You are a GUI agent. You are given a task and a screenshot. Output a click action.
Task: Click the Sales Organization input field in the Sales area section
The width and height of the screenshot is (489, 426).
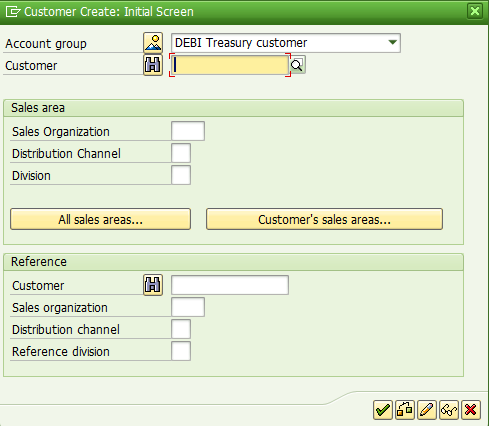188,131
